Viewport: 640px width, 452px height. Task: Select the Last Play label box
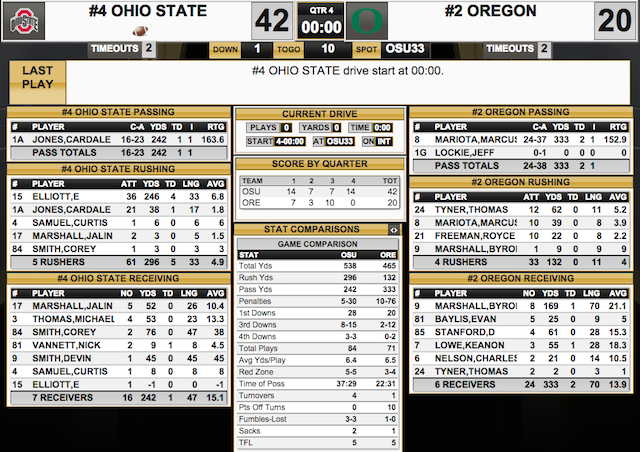pyautogui.click(x=38, y=82)
